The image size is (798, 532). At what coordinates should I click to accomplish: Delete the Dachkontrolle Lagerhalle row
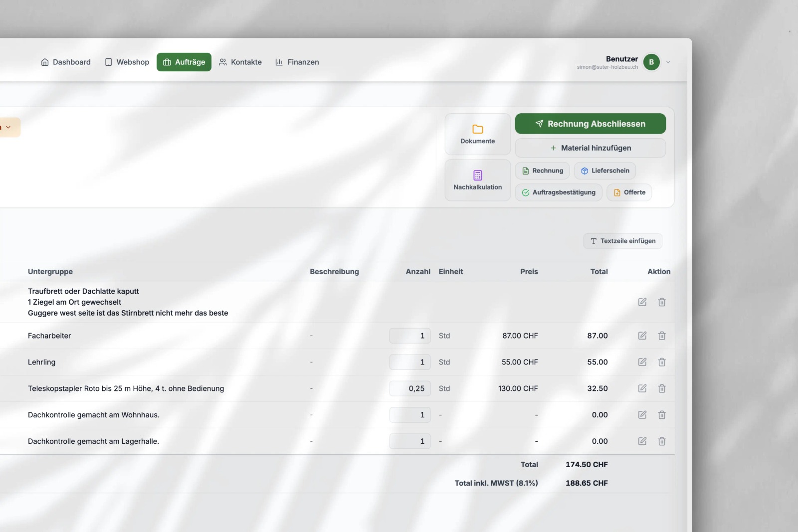[x=662, y=442]
